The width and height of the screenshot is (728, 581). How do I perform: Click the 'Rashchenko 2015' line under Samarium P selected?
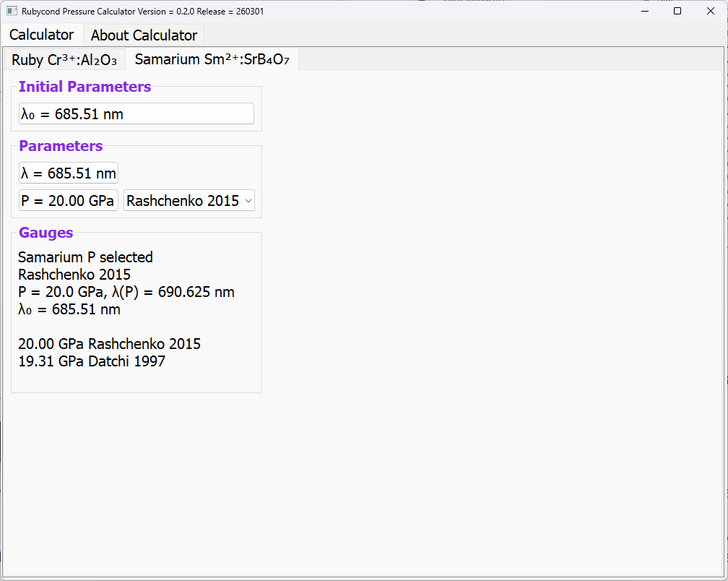(x=74, y=275)
